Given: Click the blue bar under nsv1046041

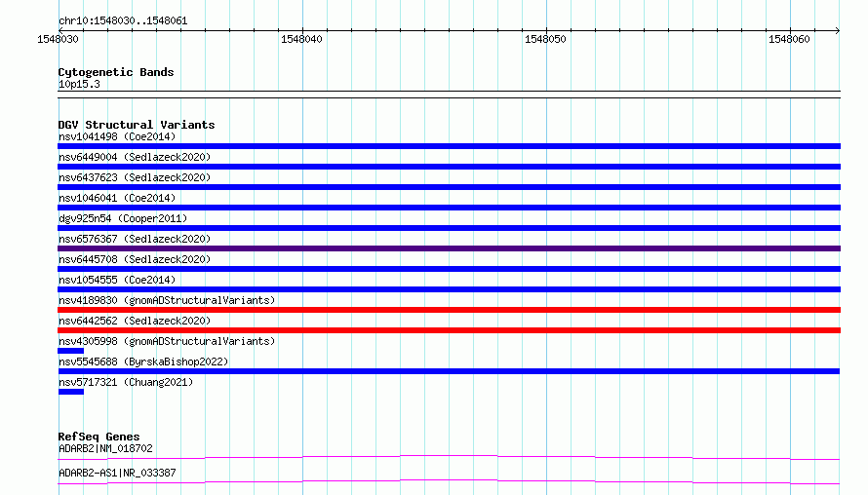Looking at the screenshot, I should (449, 208).
